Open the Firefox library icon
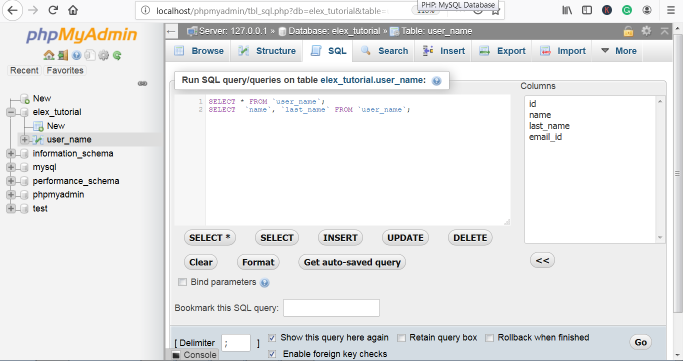Viewport: 683px width, 361px height. 567,10
